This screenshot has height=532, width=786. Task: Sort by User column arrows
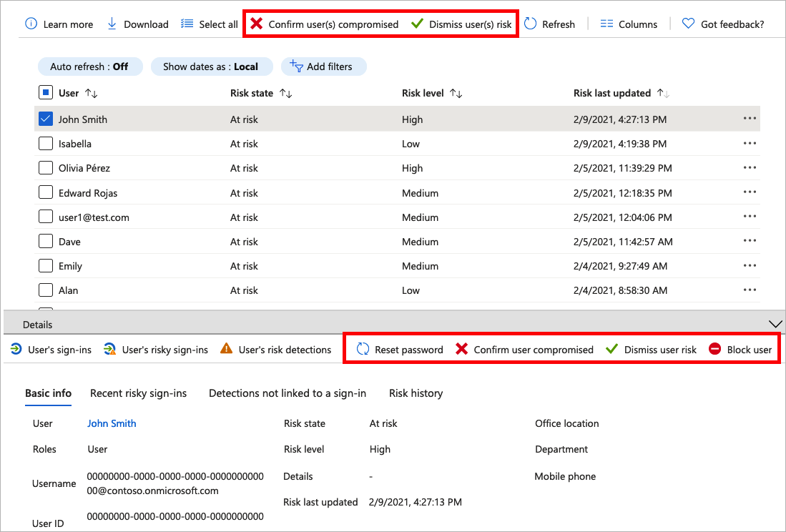point(92,93)
